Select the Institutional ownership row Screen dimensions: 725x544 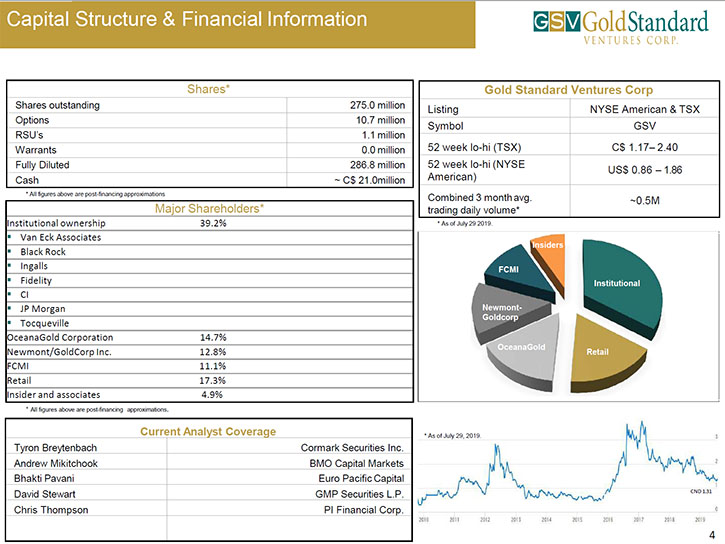tap(209, 223)
